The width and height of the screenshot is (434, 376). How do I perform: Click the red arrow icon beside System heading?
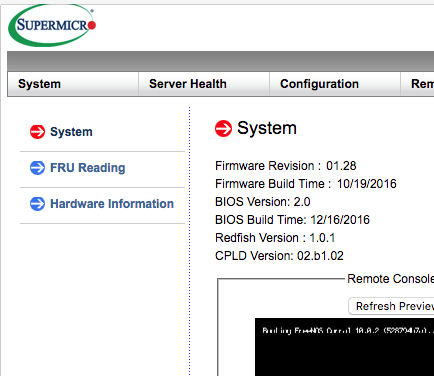pyautogui.click(x=223, y=128)
